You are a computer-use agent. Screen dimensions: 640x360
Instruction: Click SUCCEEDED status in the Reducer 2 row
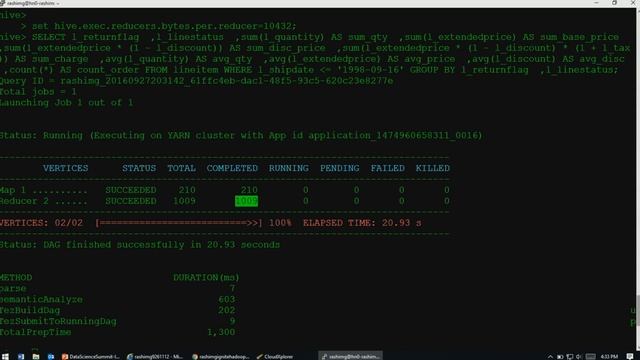tap(131, 201)
